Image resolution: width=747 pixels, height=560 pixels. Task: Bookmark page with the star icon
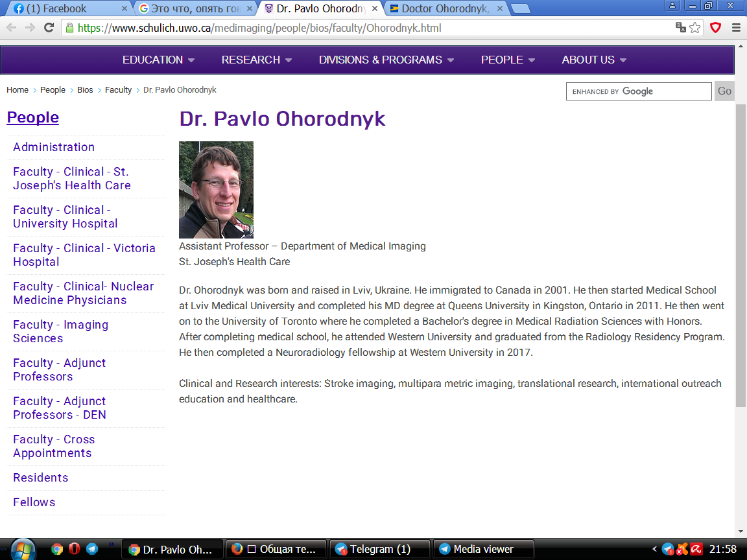click(695, 28)
